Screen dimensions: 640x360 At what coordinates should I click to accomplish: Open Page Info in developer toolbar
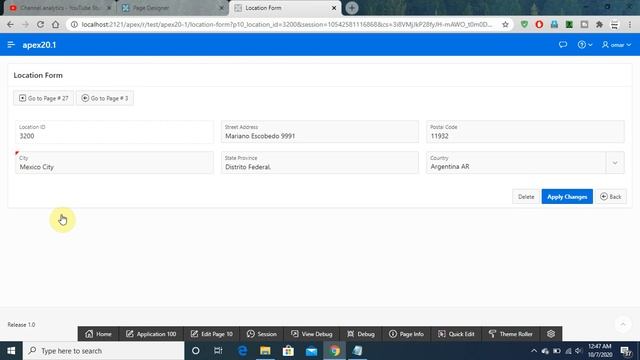(x=407, y=334)
